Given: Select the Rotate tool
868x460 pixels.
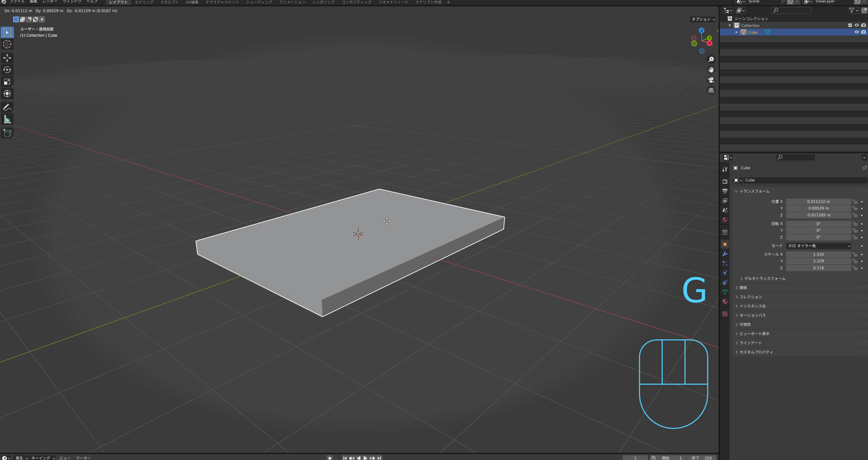Looking at the screenshot, I should (x=7, y=70).
